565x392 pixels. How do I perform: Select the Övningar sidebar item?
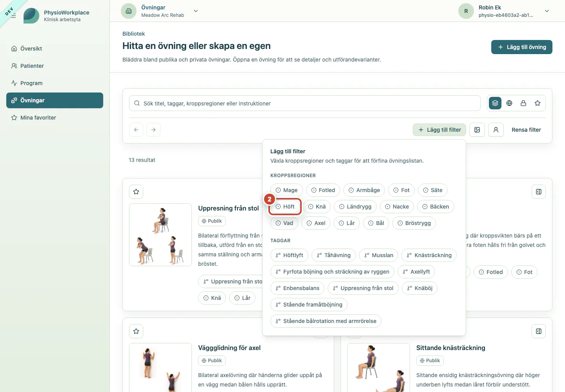(x=55, y=100)
